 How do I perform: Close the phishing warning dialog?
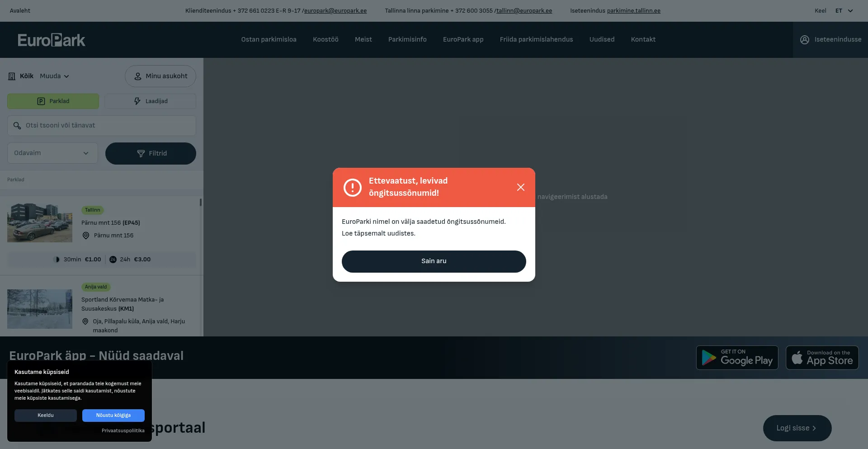pyautogui.click(x=521, y=187)
